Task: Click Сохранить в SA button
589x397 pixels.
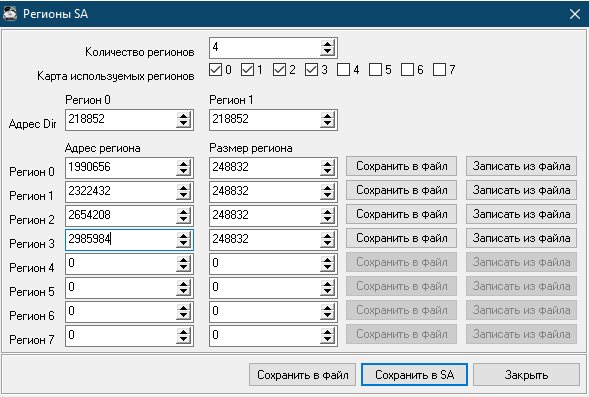Action: click(x=414, y=374)
